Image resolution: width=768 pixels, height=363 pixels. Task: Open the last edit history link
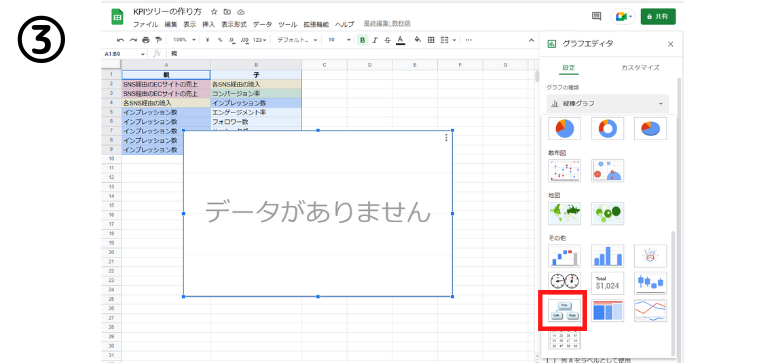[x=387, y=24]
